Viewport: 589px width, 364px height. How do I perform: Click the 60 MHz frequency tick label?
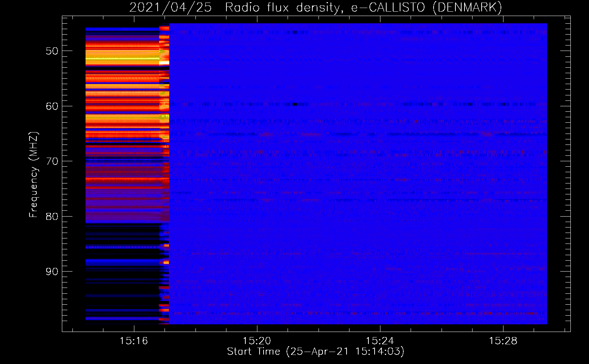pos(52,106)
